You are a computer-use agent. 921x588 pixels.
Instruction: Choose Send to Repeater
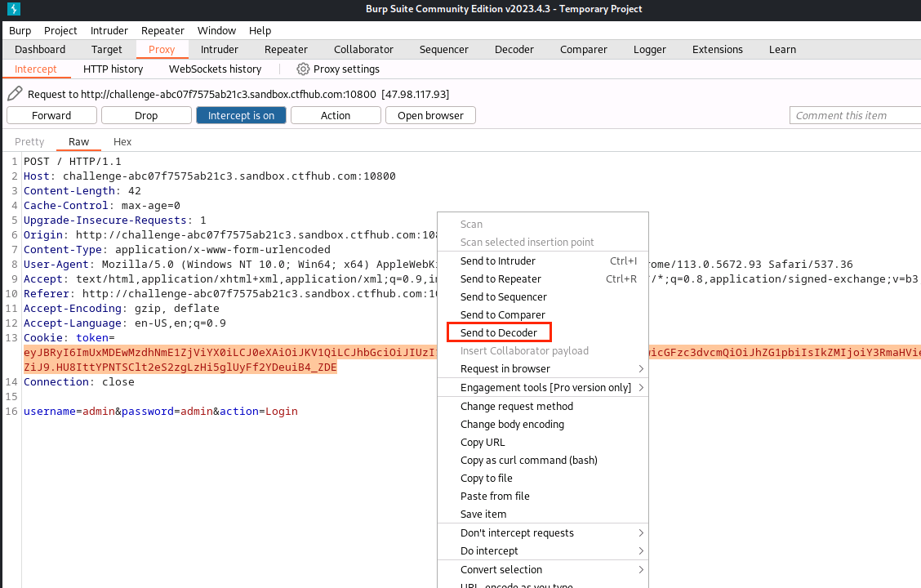pyautogui.click(x=543, y=279)
